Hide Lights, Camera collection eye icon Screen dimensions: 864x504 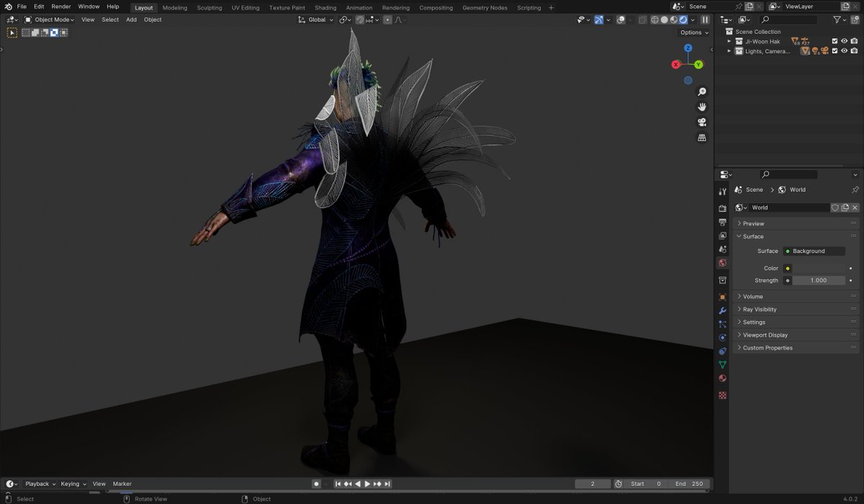(845, 51)
